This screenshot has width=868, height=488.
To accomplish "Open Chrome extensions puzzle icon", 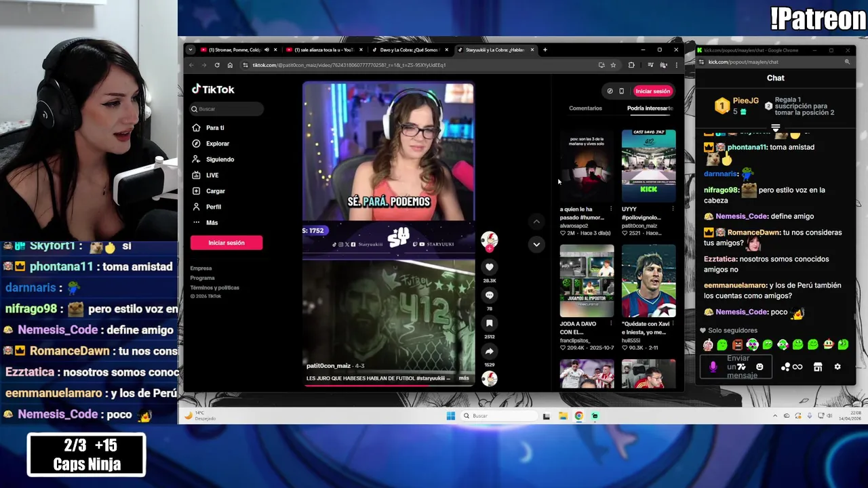I will [x=631, y=65].
